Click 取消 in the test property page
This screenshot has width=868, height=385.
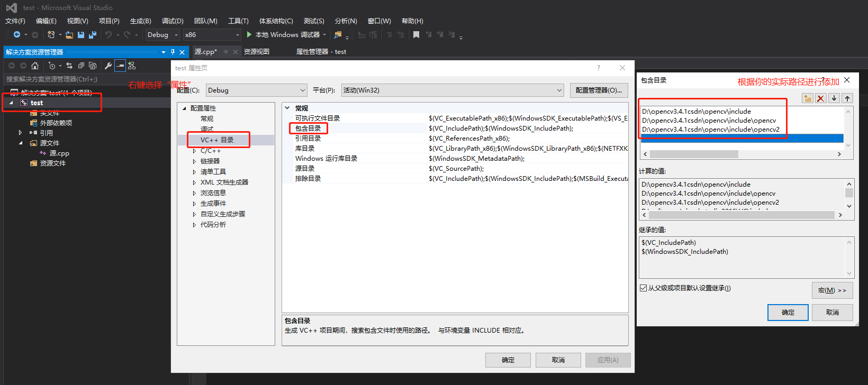pos(558,360)
